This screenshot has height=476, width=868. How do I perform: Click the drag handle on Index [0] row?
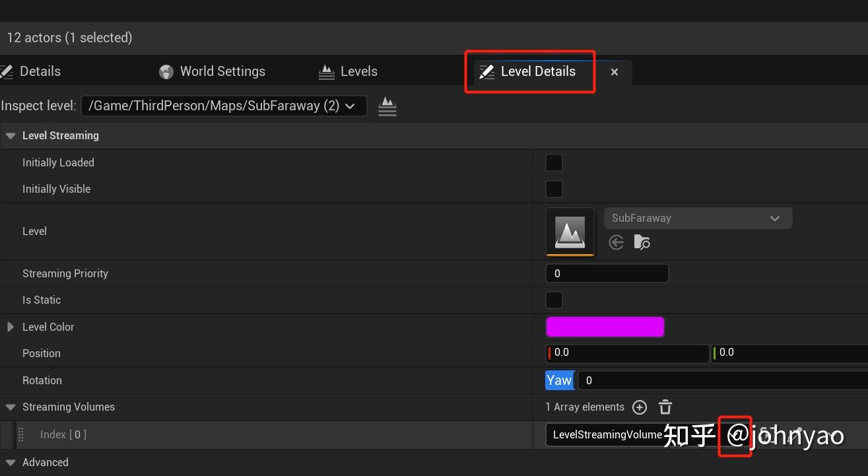tap(20, 434)
